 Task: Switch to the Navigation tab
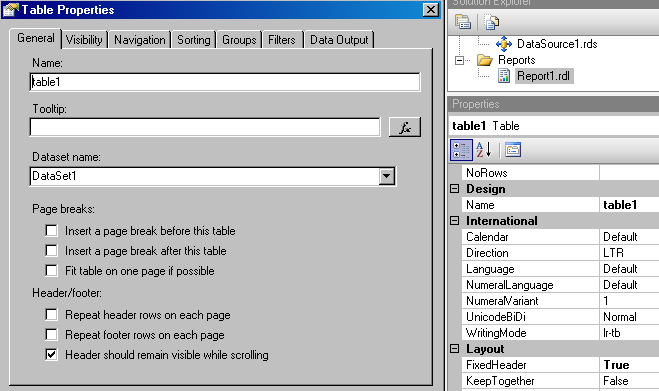pos(140,40)
